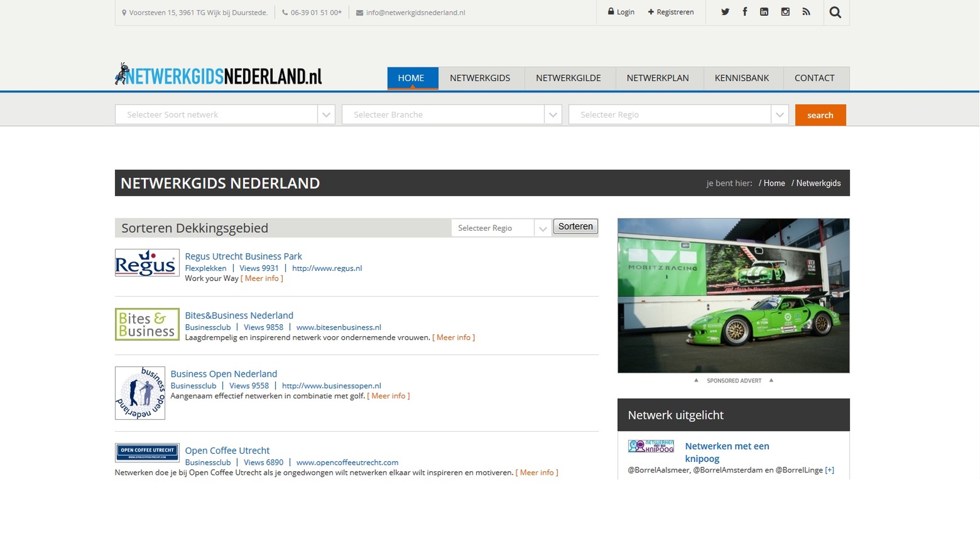Viewport: 980px width, 543px height.
Task: Click Businessclub link under Business Open Nederland
Action: (x=193, y=386)
